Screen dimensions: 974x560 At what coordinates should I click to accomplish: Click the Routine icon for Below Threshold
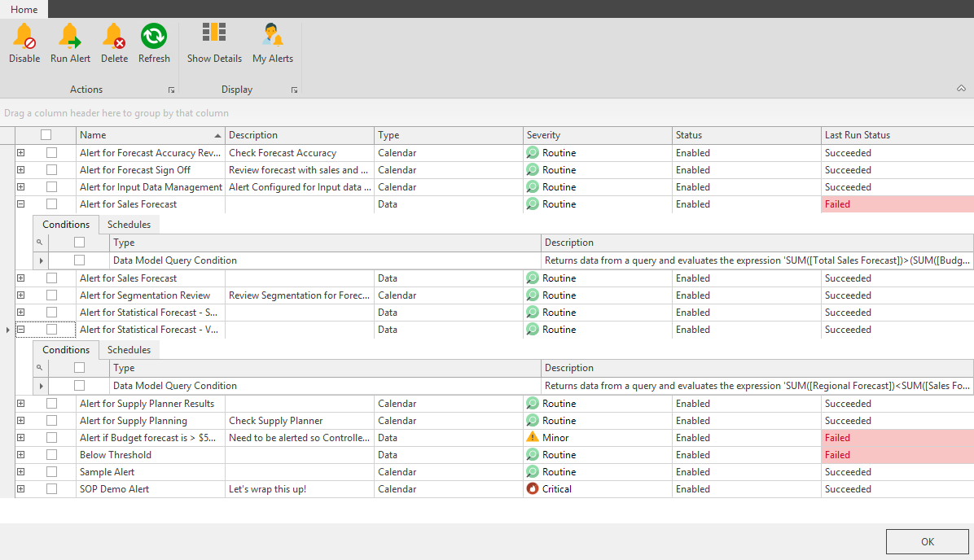[x=533, y=454]
